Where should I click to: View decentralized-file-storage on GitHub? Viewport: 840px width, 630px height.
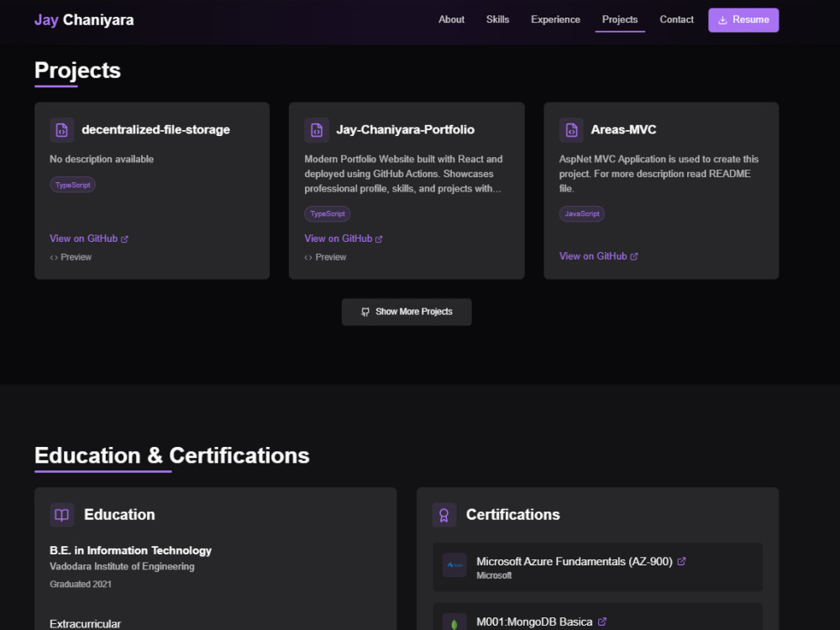[89, 239]
